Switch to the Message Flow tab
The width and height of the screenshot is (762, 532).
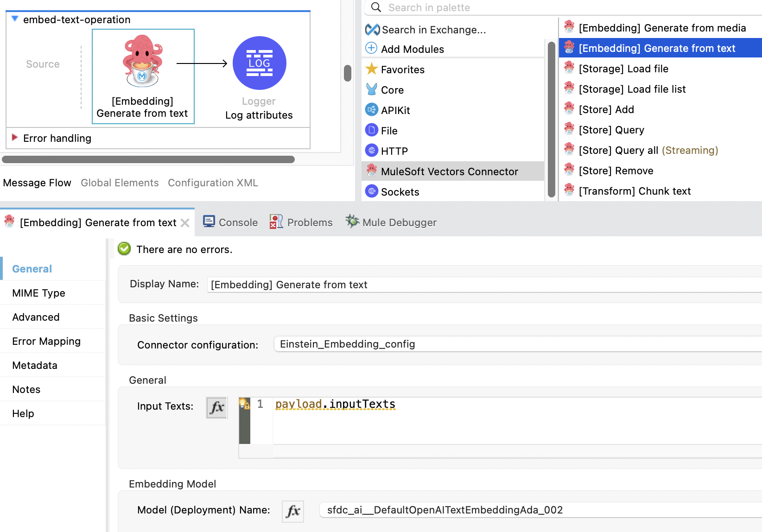click(x=37, y=183)
